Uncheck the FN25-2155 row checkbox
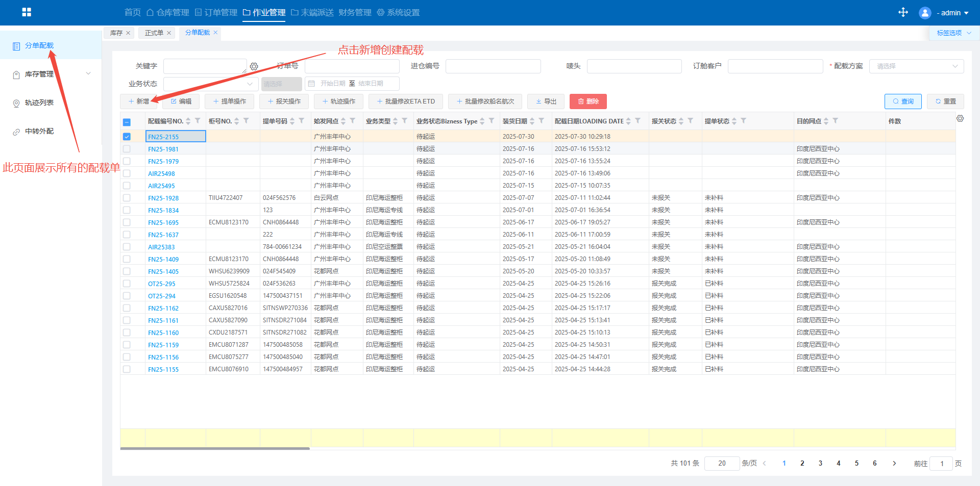Image resolution: width=980 pixels, height=486 pixels. click(127, 137)
